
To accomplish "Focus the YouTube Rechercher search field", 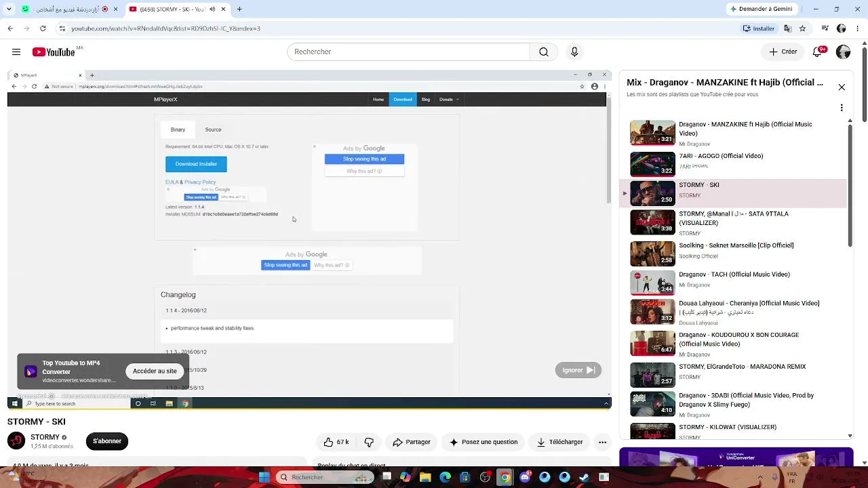I will click(x=408, y=52).
